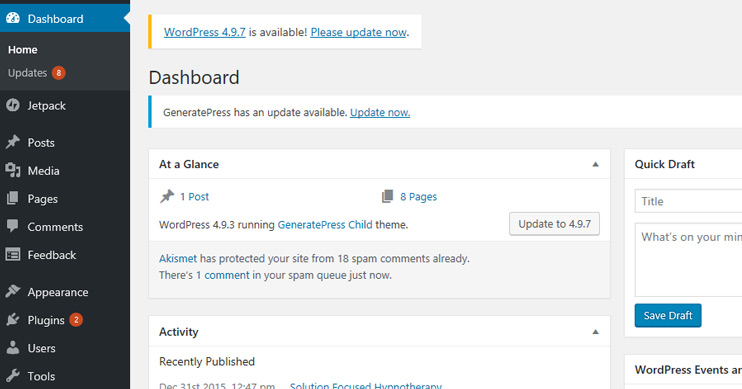Screen dimensions: 742x389
Task: Open the 8 Pages link
Action: [418, 196]
